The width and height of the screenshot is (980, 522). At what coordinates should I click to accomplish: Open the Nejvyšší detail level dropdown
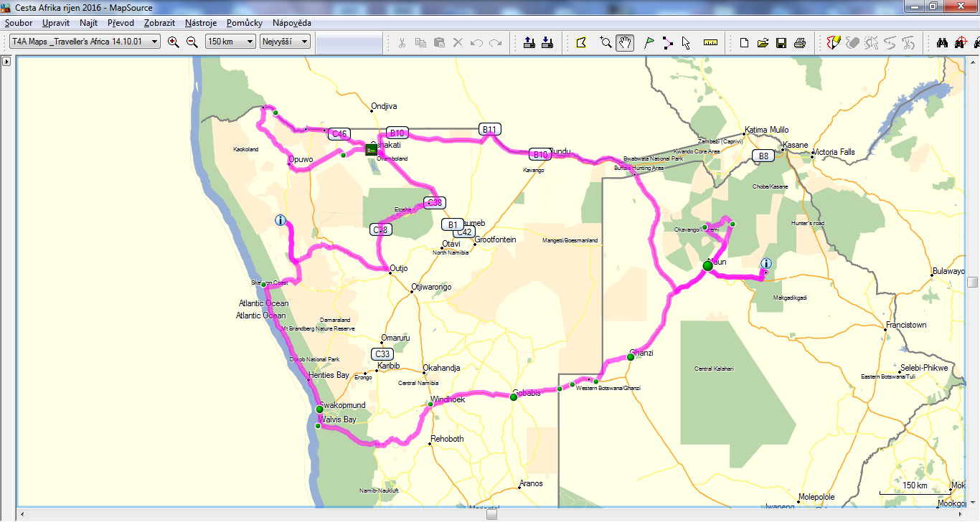(x=285, y=42)
